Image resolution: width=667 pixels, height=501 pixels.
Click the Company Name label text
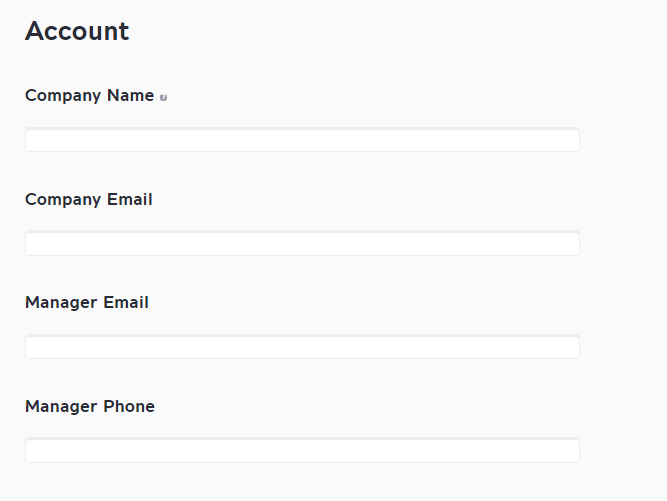tap(89, 96)
